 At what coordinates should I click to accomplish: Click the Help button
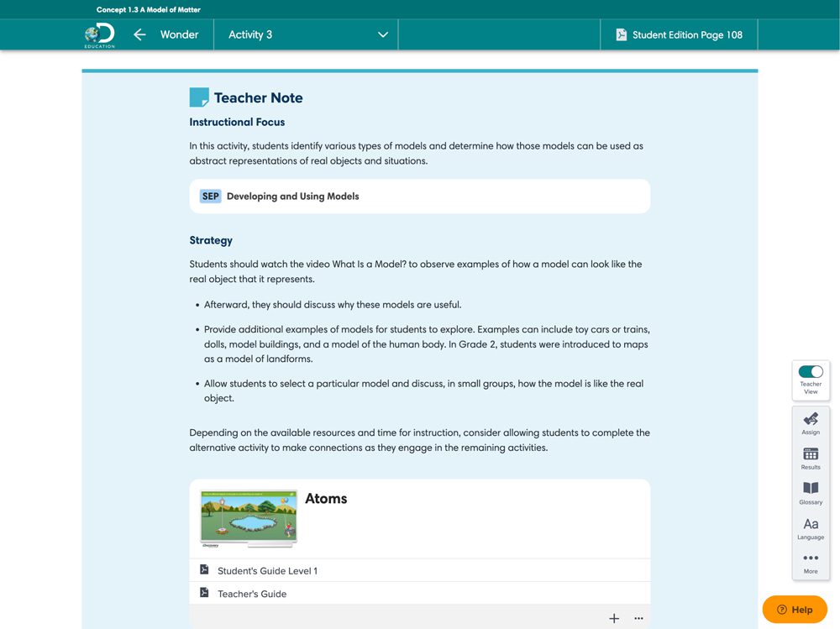point(794,610)
